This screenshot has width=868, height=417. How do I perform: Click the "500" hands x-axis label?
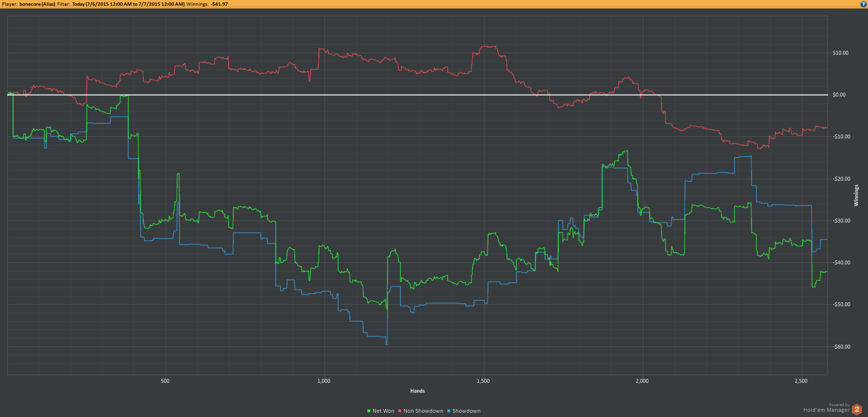165,381
